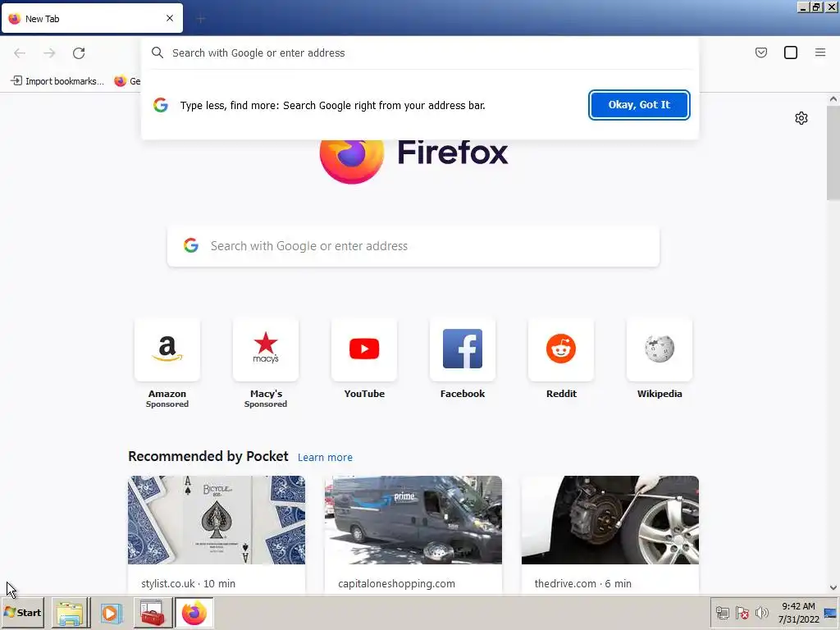Open new tab personalize gear icon
Viewport: 840px width, 630px height.
point(801,118)
